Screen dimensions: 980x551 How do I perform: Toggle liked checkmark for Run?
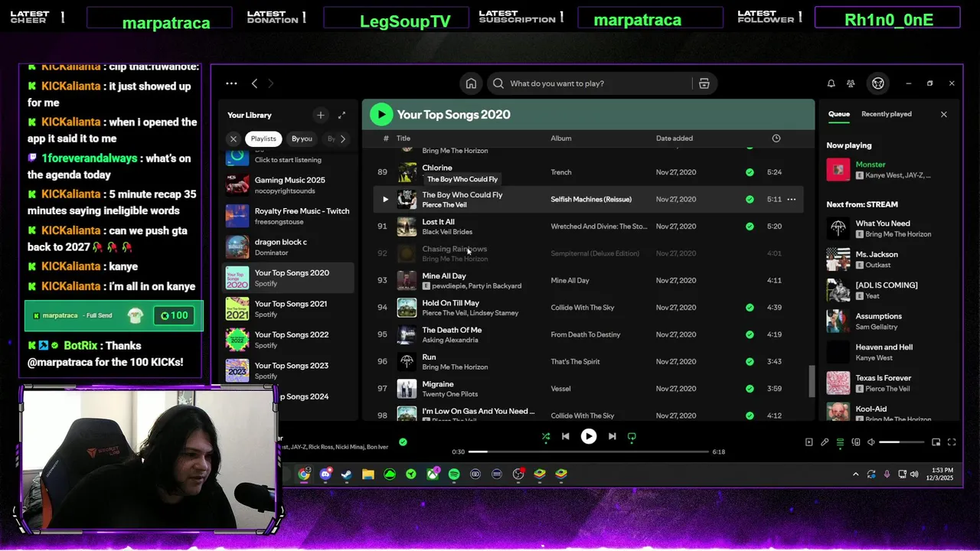750,361
